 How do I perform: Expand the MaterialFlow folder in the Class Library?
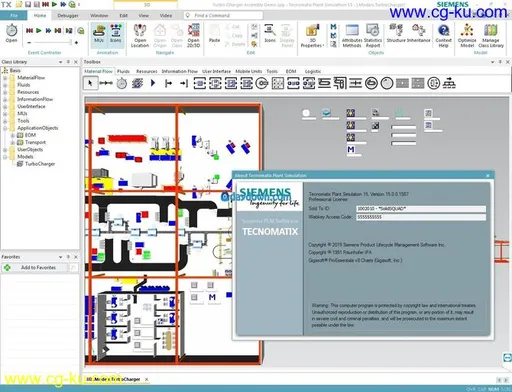5,78
